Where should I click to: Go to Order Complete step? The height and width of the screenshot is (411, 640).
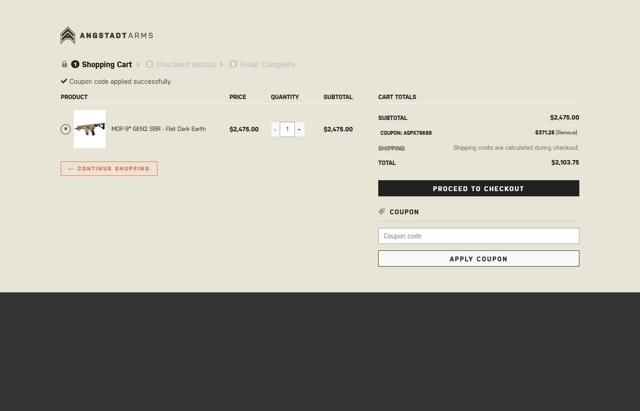pos(262,64)
